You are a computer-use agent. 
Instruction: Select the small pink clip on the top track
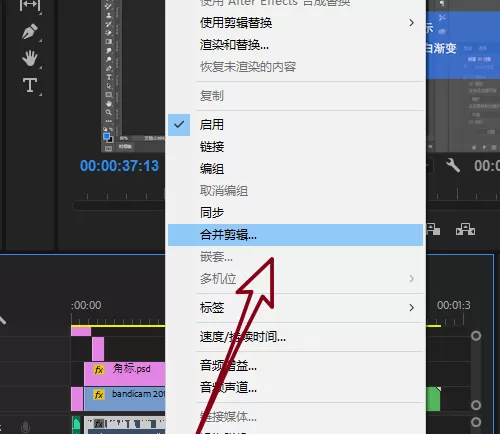(81, 331)
